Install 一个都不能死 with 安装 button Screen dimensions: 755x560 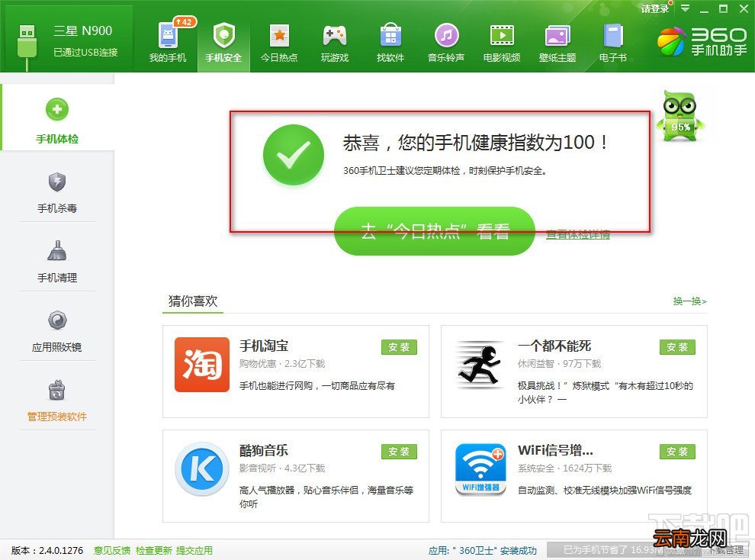coord(677,347)
